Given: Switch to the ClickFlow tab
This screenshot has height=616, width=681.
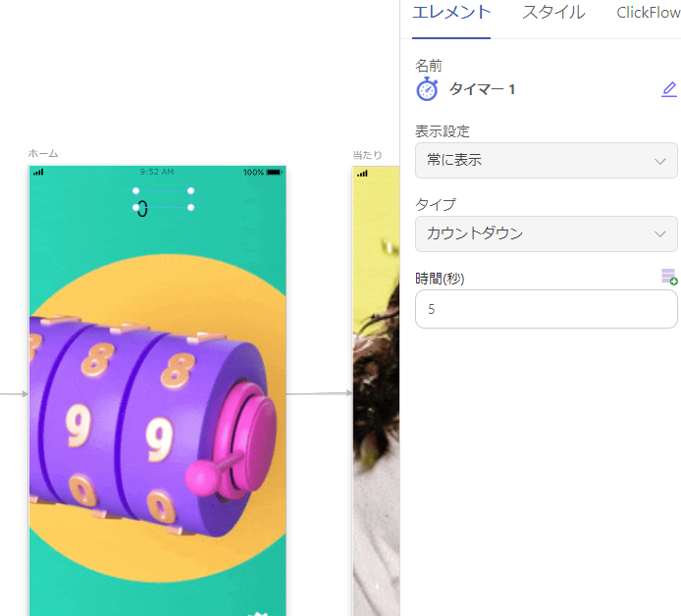Looking at the screenshot, I should click(x=649, y=13).
